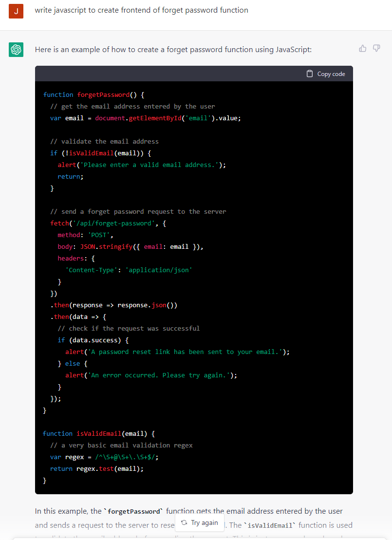Click the 'if (!isValidEmail(email))' line
The width and height of the screenshot is (392, 540).
coord(101,153)
